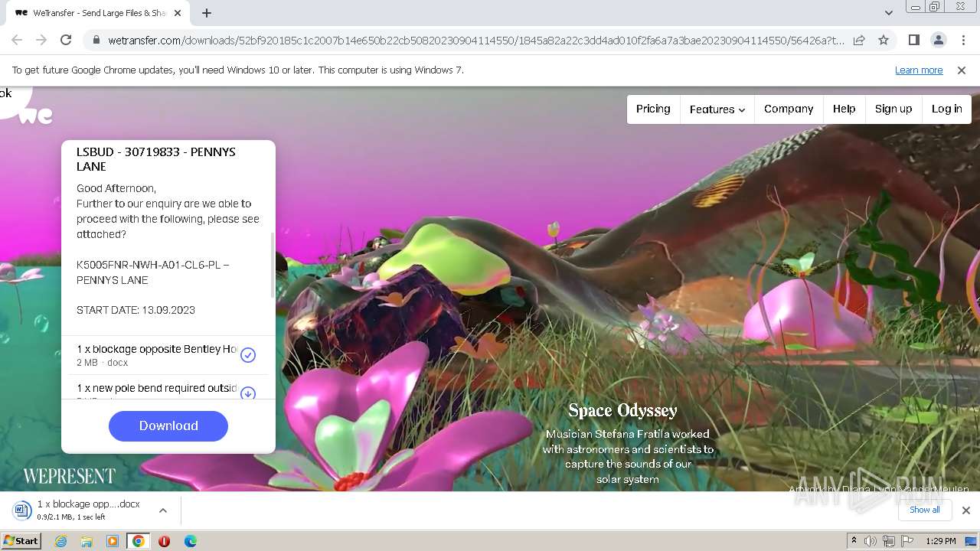This screenshot has width=980, height=551.
Task: Open the Chrome three-dot menu
Action: click(963, 40)
